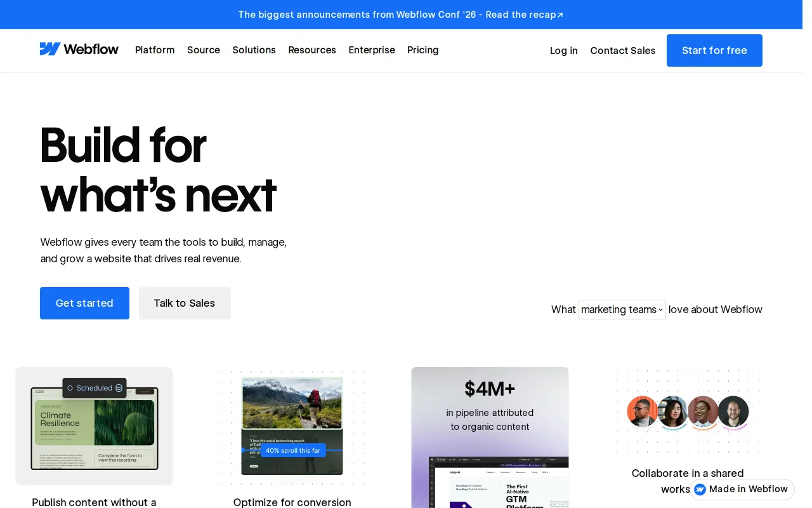Click the fourth team avatar with pink ring
The image size is (812, 508).
pyautogui.click(x=733, y=411)
